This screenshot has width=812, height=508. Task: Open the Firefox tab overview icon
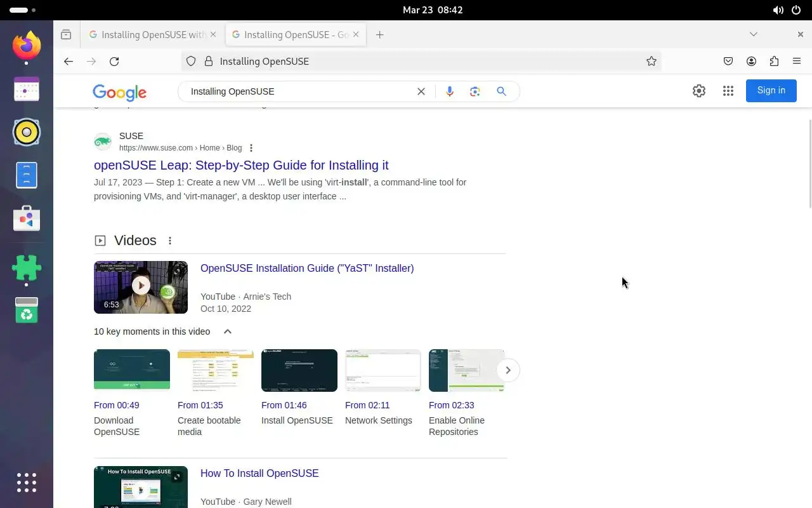(66, 35)
